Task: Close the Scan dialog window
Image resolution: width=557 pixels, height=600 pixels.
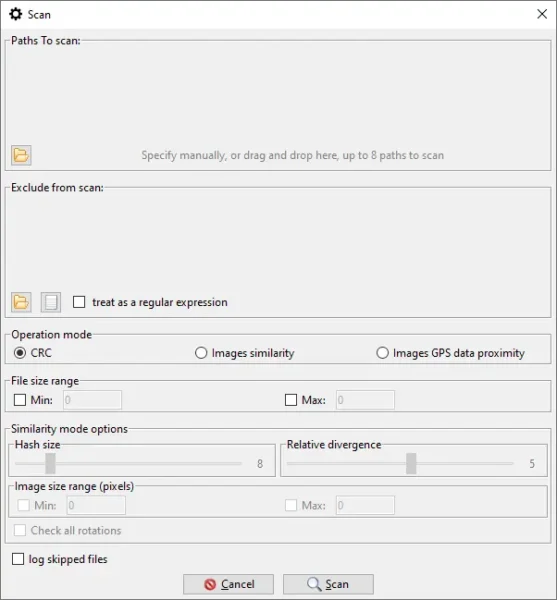Action: (x=542, y=14)
